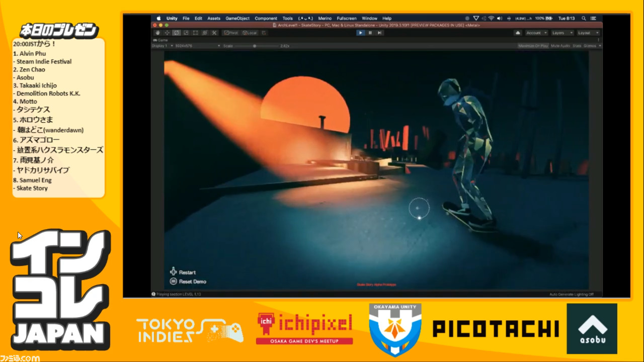Click the Restart D-pad icon

(x=174, y=272)
